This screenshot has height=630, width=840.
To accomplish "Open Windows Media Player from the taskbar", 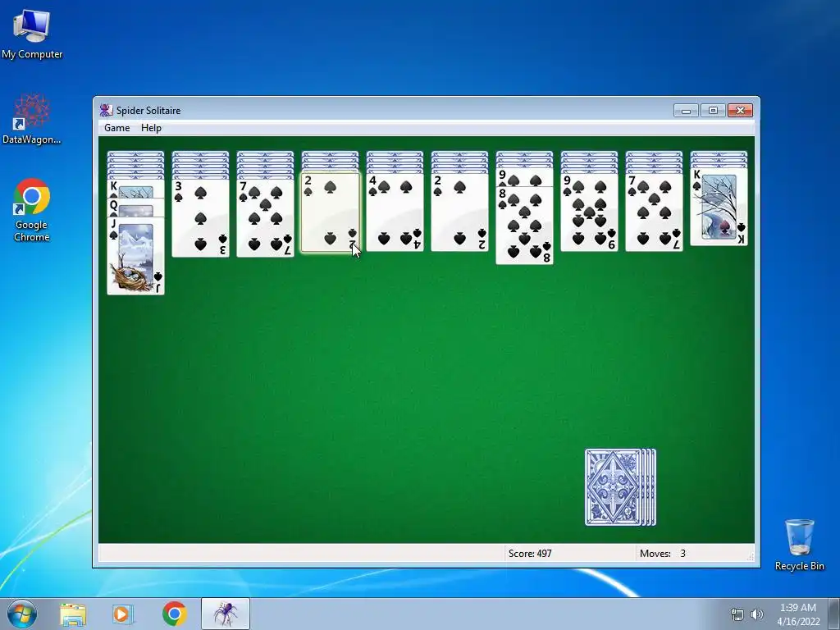I will click(123, 614).
